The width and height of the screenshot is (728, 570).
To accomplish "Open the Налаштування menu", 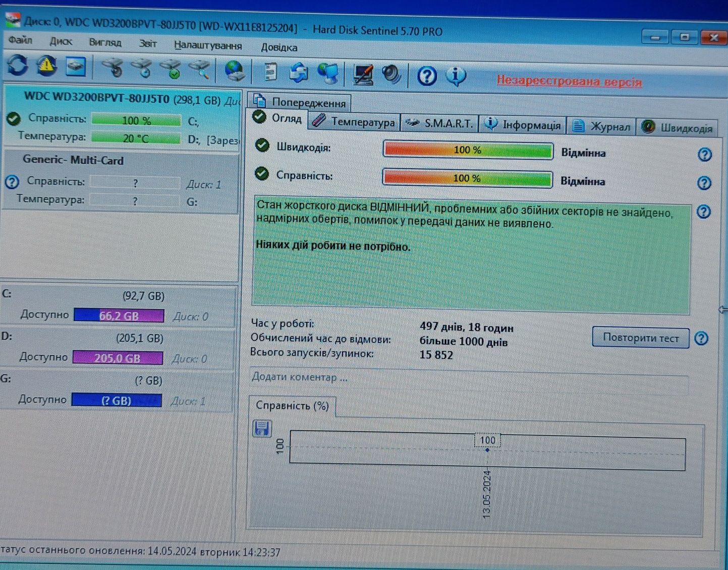I will [208, 45].
